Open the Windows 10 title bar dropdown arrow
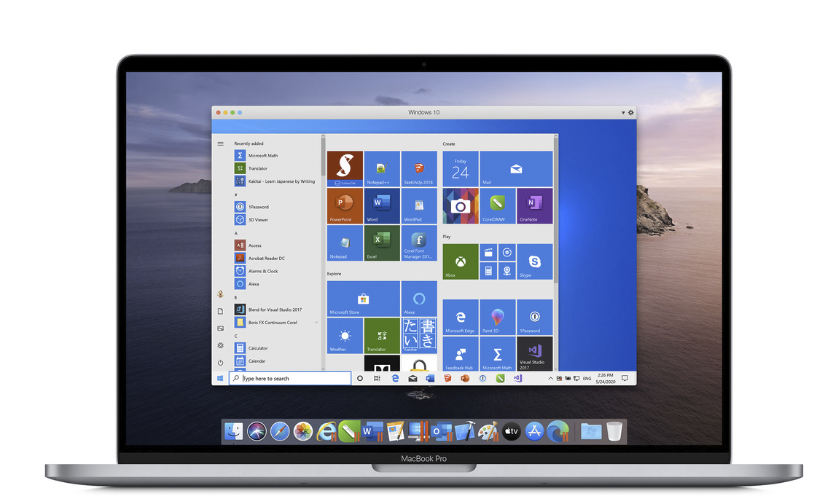This screenshot has width=825, height=504. pos(623,112)
